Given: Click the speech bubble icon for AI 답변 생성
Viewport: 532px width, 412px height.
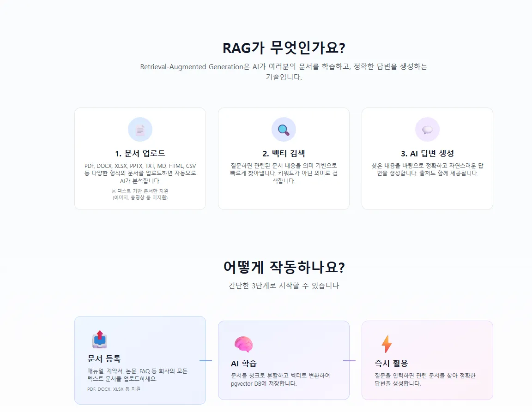Looking at the screenshot, I should 427,130.
